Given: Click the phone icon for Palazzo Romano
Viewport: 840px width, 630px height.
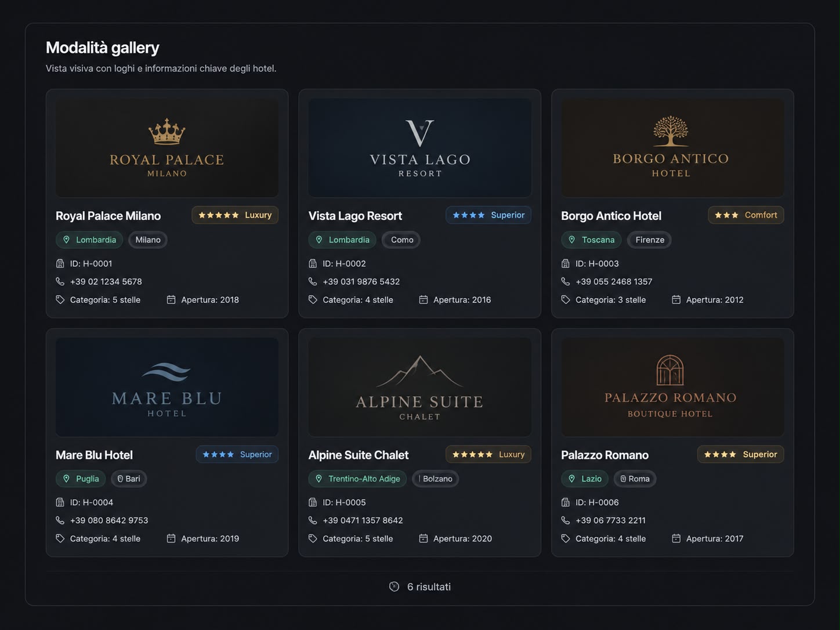Looking at the screenshot, I should 566,520.
